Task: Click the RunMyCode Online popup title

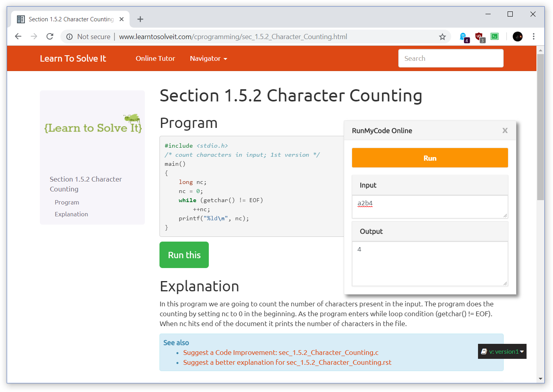Action: (x=382, y=131)
